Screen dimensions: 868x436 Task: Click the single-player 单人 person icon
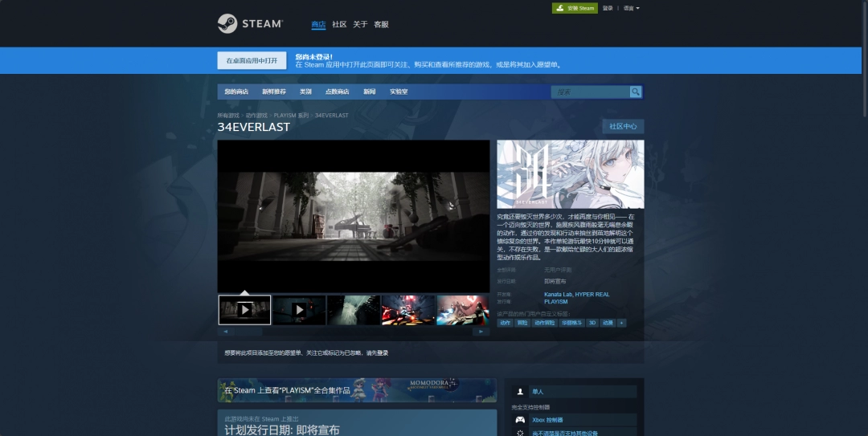pos(520,392)
